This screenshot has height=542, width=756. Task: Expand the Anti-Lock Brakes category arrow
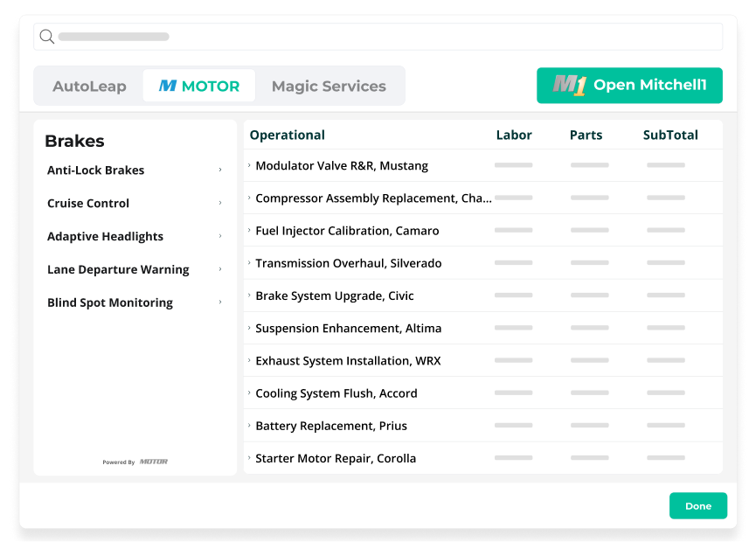220,170
